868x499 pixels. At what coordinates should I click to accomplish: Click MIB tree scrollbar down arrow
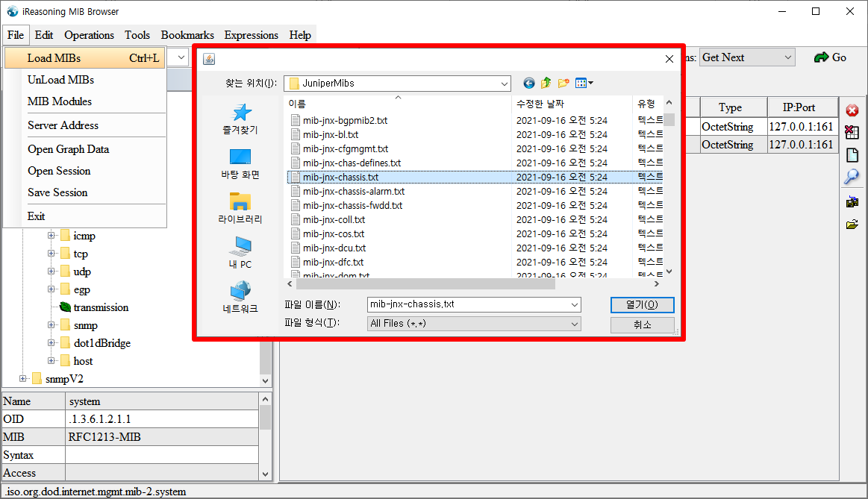coord(265,380)
